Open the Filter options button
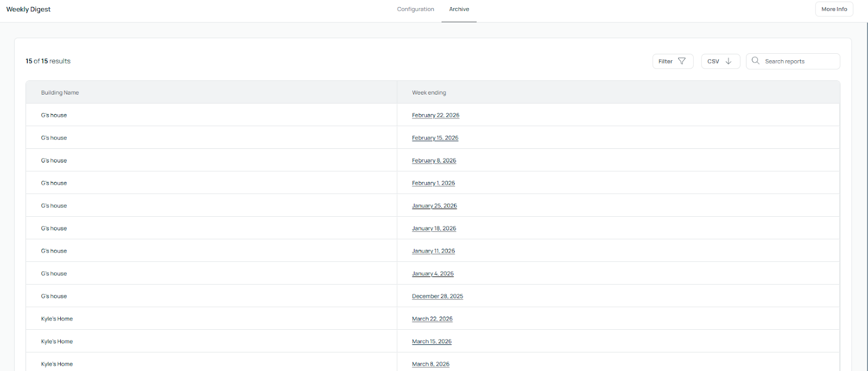 click(x=672, y=61)
